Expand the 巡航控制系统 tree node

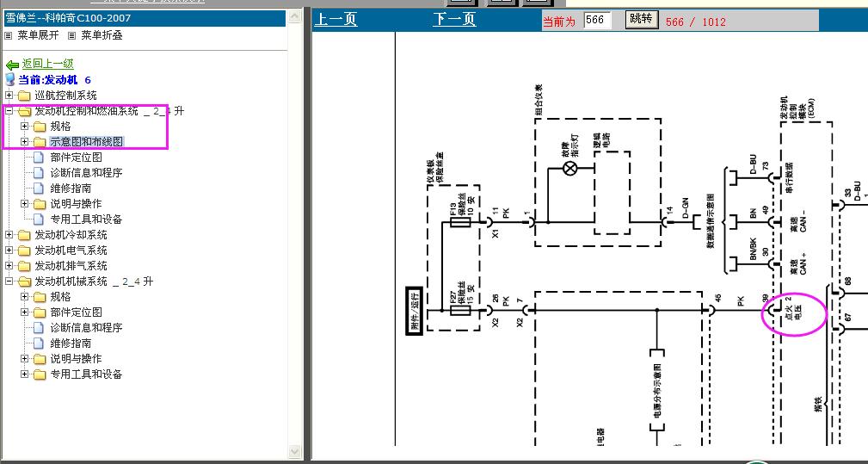pyautogui.click(x=9, y=96)
